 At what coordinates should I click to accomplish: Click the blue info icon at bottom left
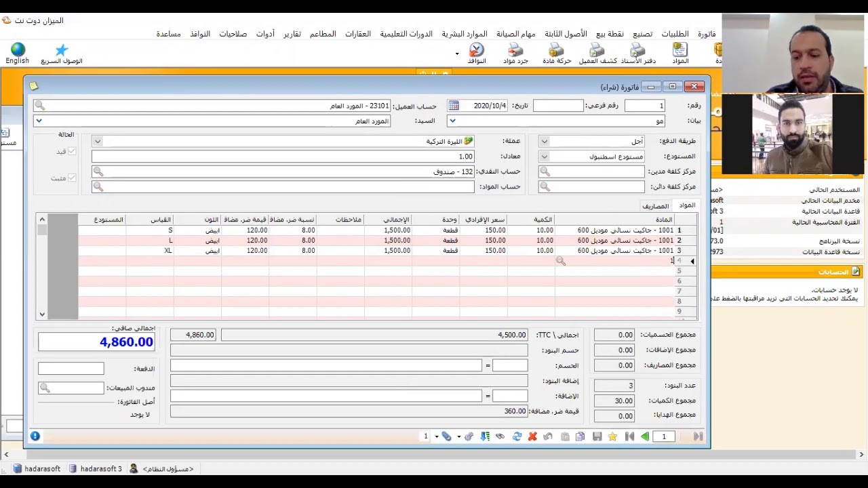click(35, 436)
